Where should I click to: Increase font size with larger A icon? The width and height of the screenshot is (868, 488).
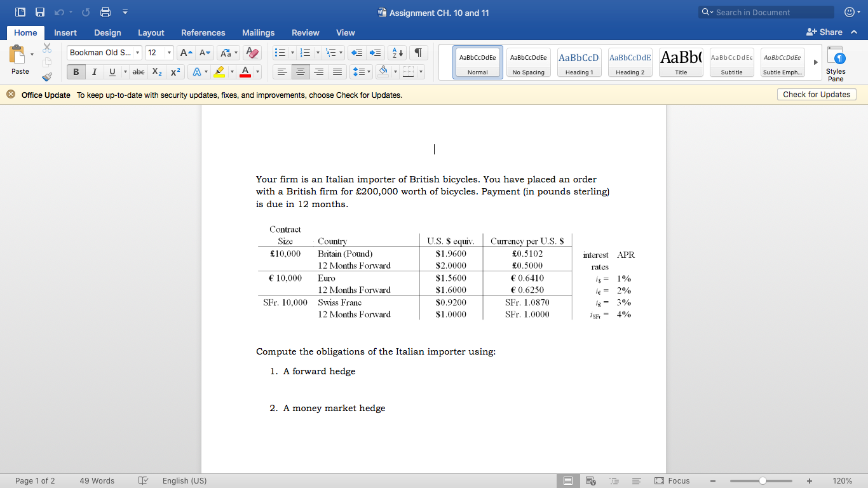186,53
